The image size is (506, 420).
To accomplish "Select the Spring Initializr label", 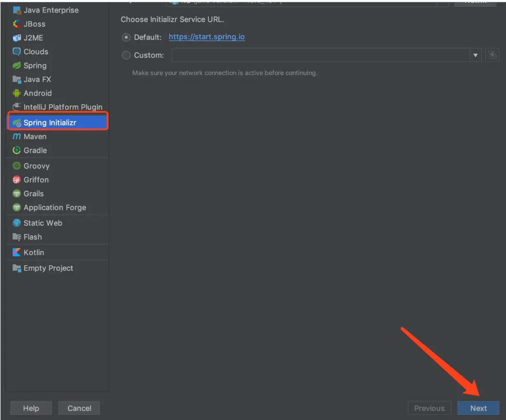I will [x=50, y=123].
